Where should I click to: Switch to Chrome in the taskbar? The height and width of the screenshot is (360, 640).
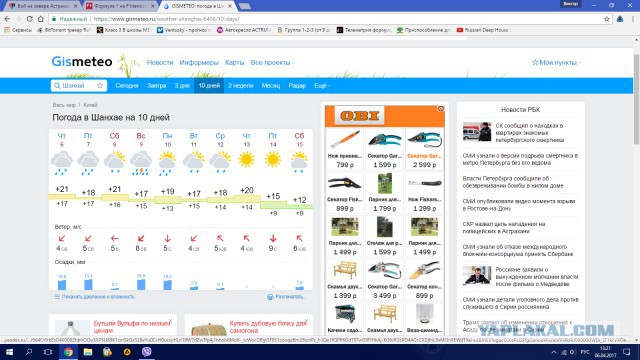click(68, 352)
